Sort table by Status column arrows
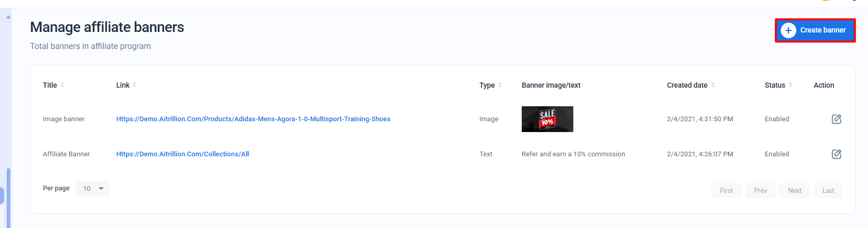 pyautogui.click(x=791, y=85)
